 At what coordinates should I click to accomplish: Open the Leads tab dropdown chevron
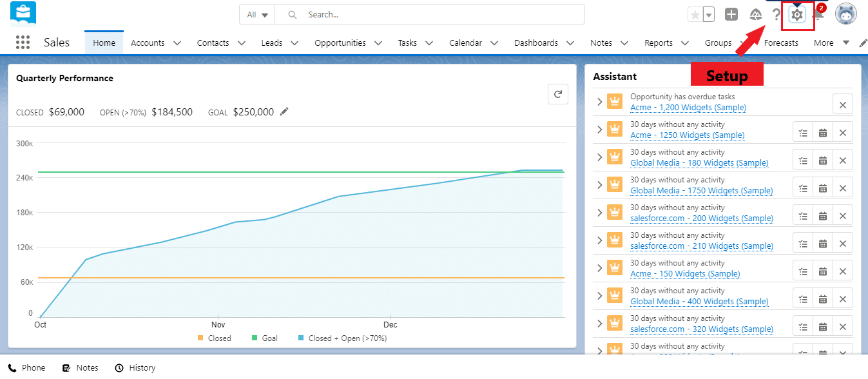pos(294,43)
